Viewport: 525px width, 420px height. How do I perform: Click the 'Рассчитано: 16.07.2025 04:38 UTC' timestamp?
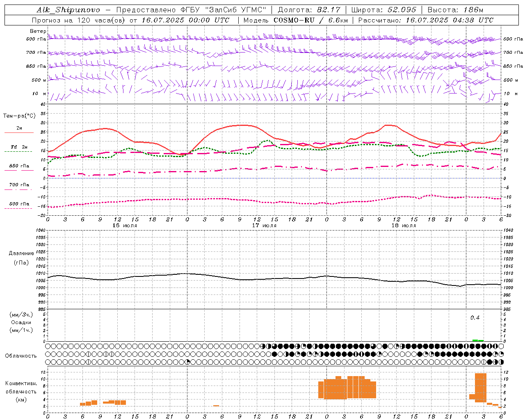426,20
